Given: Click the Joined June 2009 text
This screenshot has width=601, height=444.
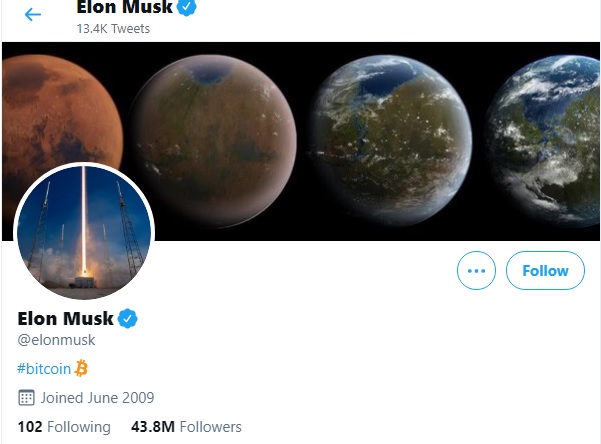Looking at the screenshot, I should [x=97, y=398].
